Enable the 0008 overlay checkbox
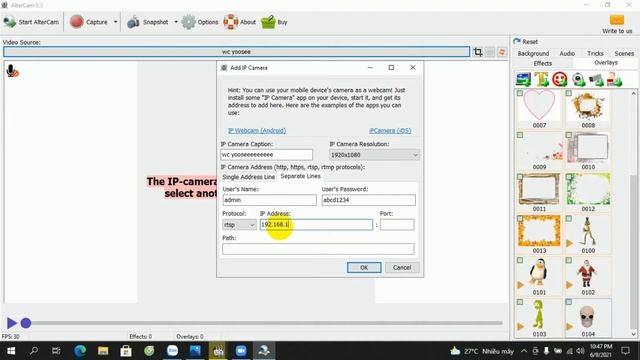Image resolution: width=640 pixels, height=360 pixels. 569,93
